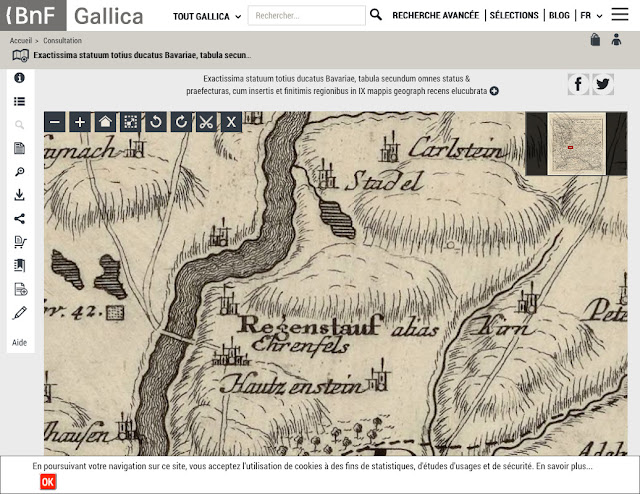Expand full title with plus icon
Screen dimensions: 640x494
[494, 91]
